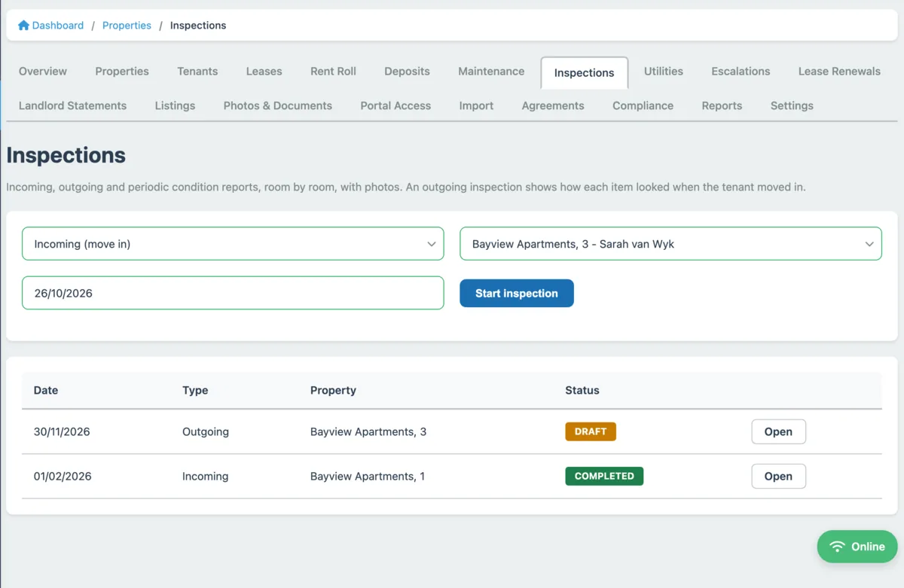904x588 pixels.
Task: Open the Utilities tab
Action: [x=664, y=72]
